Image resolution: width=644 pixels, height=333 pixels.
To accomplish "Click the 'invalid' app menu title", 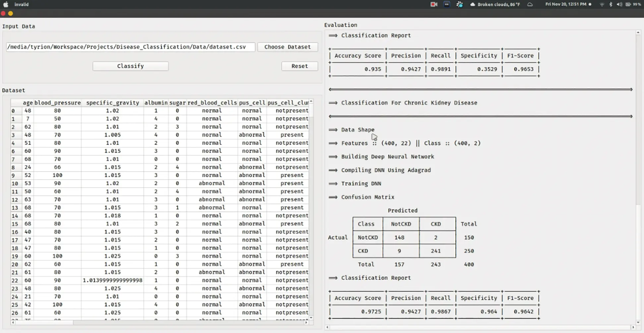I will [22, 4].
